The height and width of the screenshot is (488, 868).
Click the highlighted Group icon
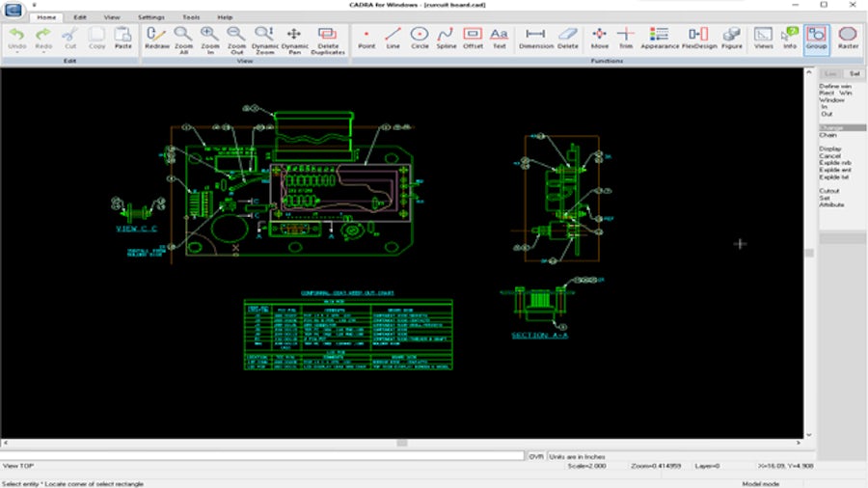pos(816,35)
